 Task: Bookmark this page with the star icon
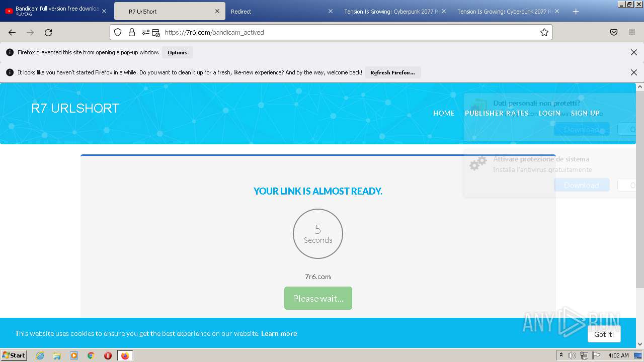point(544,32)
